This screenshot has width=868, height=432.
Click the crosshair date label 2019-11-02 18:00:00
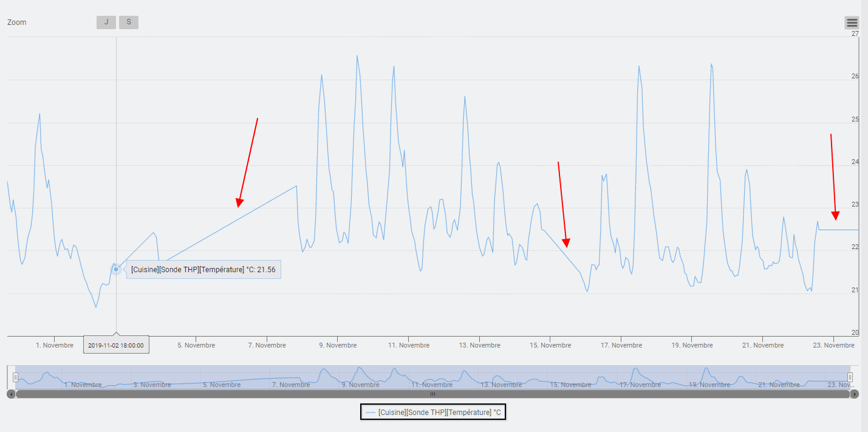coord(116,345)
